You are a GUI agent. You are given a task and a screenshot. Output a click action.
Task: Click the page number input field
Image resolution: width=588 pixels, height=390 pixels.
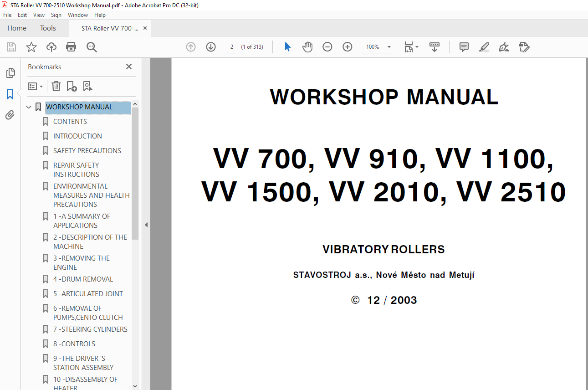(232, 47)
